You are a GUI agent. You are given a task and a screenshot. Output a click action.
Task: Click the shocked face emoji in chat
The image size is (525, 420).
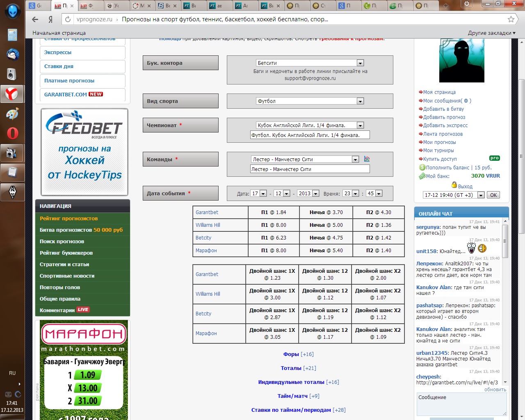[x=472, y=248]
